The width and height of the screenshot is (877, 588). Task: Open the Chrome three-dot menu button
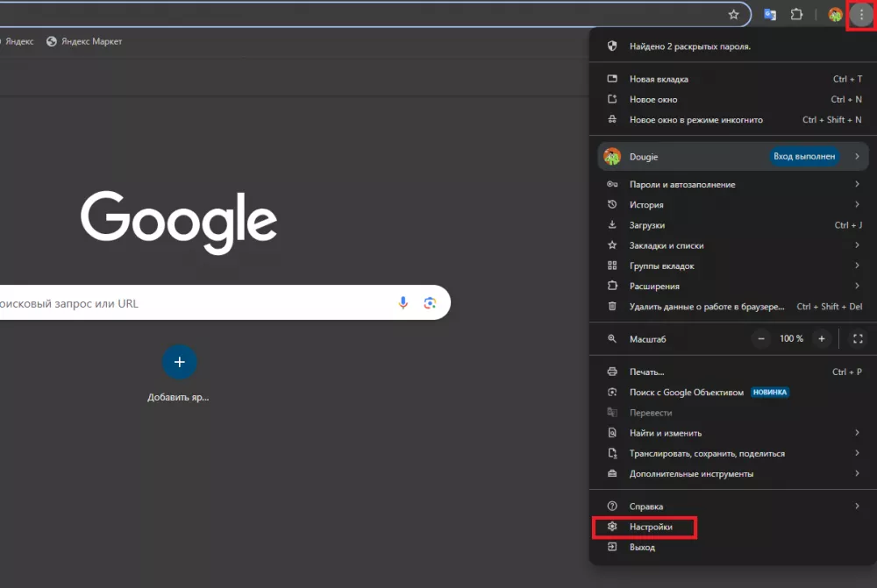[x=860, y=14]
